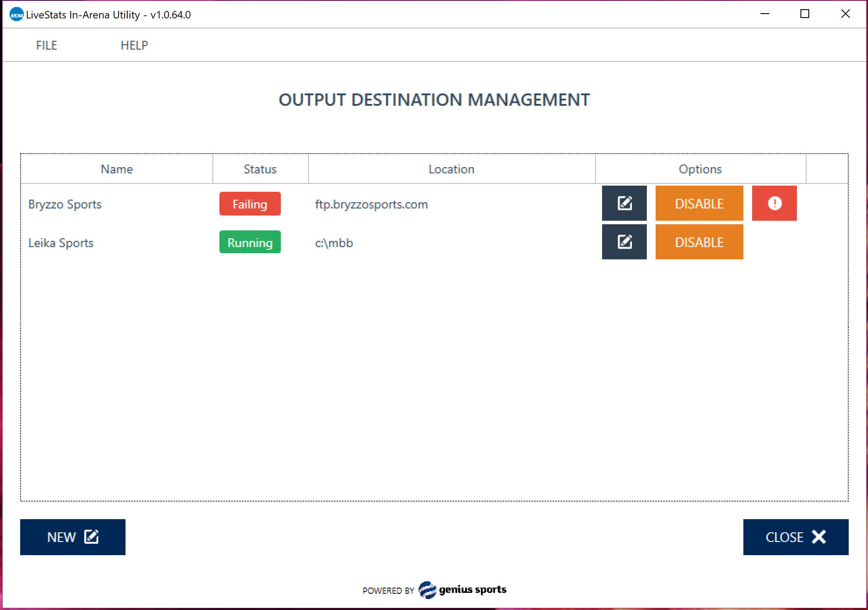Edit the Bryzzo Sports destination
868x610 pixels.
[624, 203]
